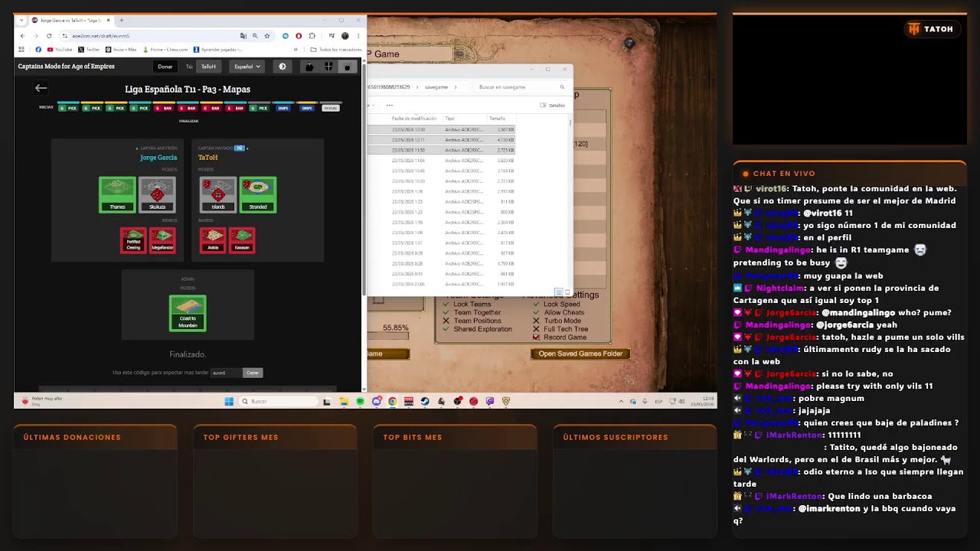Select the Stranded map card
980x551 pixels.
[x=258, y=195]
